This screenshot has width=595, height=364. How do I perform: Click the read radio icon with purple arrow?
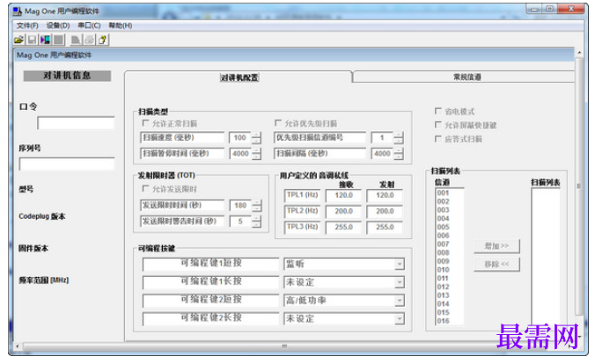point(46,40)
